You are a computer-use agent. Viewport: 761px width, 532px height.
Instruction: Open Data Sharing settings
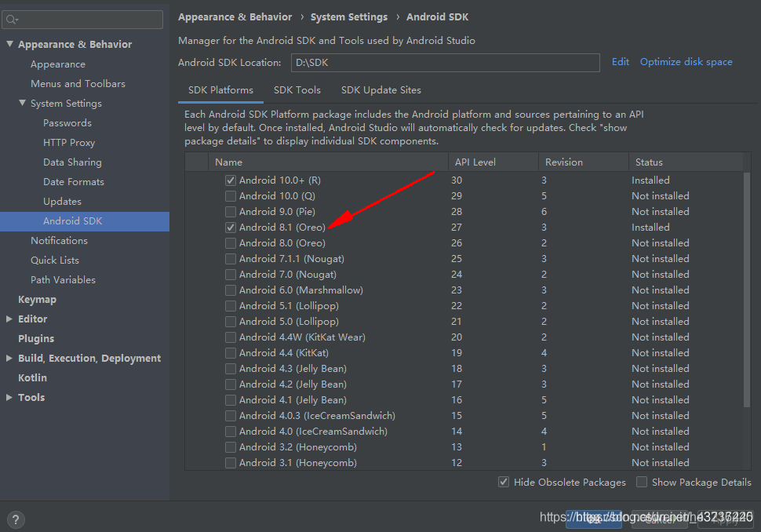pos(72,162)
